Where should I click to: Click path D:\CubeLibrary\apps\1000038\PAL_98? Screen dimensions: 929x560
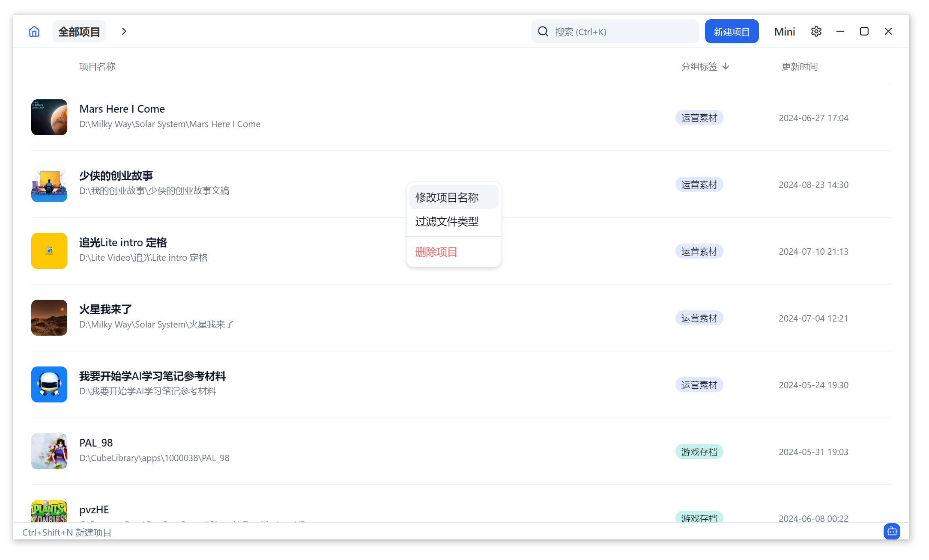pyautogui.click(x=154, y=458)
